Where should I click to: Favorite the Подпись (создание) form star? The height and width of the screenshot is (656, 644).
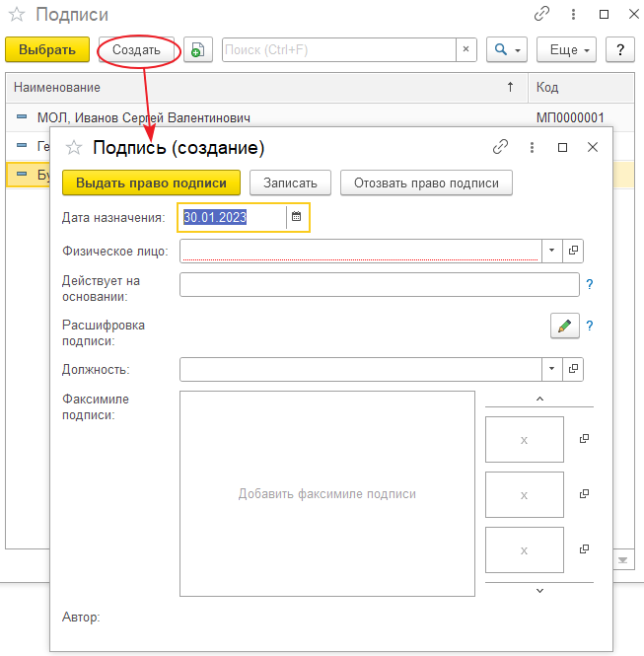[x=72, y=148]
